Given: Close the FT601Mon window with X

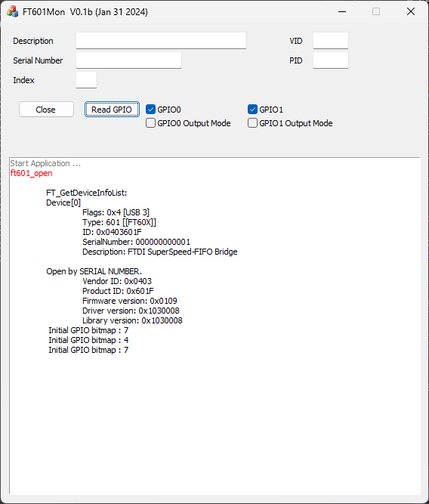Looking at the screenshot, I should (411, 12).
